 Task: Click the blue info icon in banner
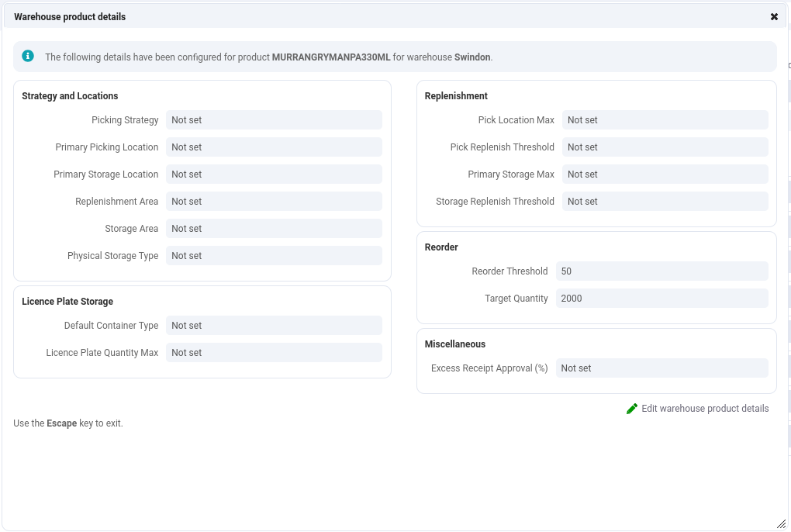[28, 56]
